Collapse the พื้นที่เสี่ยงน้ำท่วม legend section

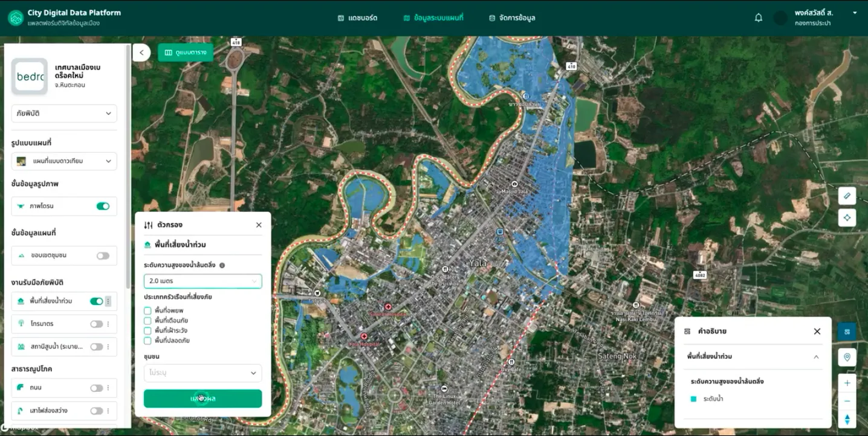816,357
